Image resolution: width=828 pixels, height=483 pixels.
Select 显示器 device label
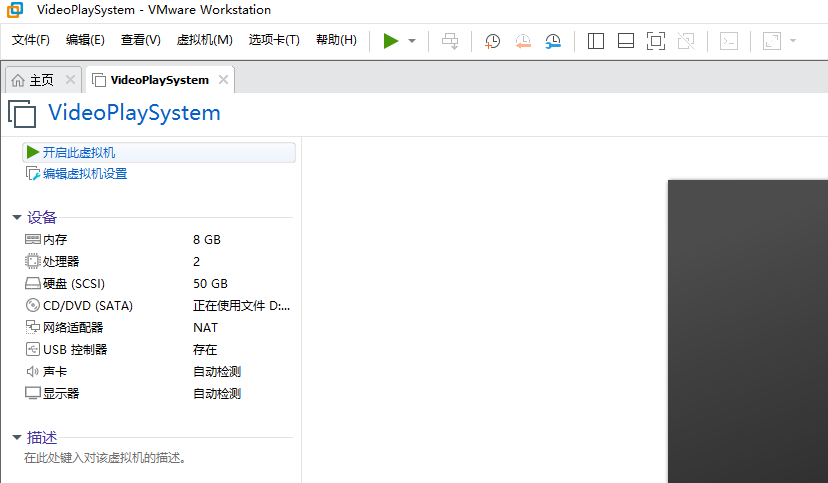[x=61, y=393]
